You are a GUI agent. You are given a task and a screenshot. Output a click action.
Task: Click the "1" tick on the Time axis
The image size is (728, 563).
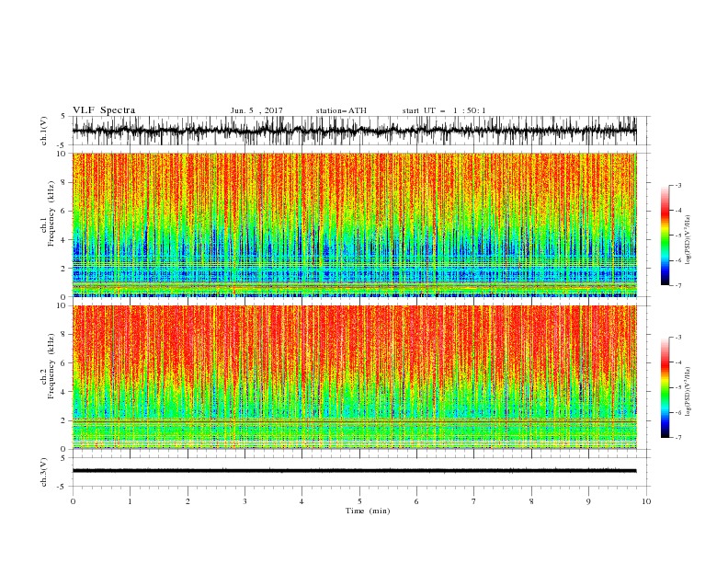tap(130, 501)
